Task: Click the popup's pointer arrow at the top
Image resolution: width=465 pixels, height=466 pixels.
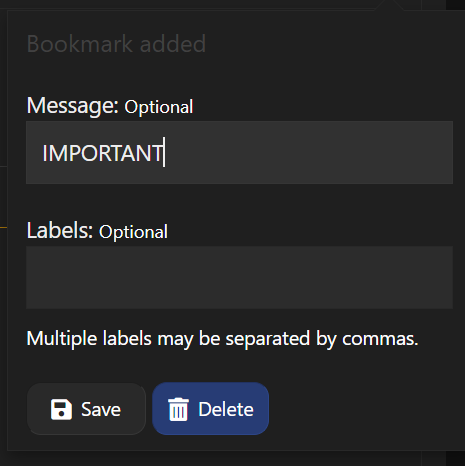Action: click(389, 5)
